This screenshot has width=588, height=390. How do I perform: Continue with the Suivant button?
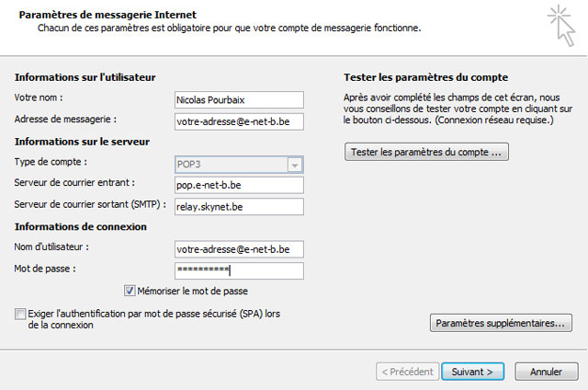pyautogui.click(x=472, y=372)
